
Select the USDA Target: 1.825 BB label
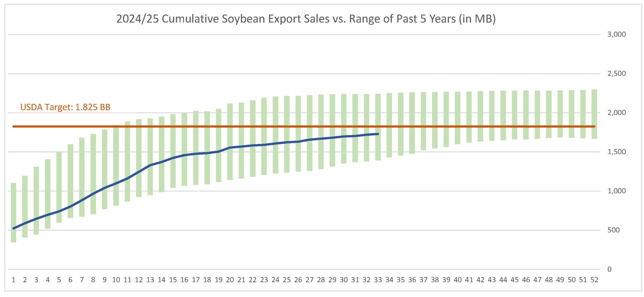65,107
